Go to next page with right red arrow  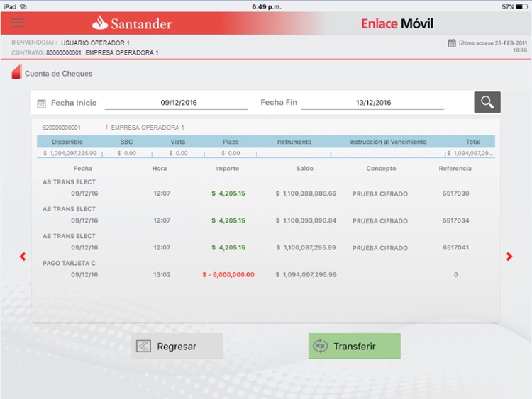(x=509, y=257)
